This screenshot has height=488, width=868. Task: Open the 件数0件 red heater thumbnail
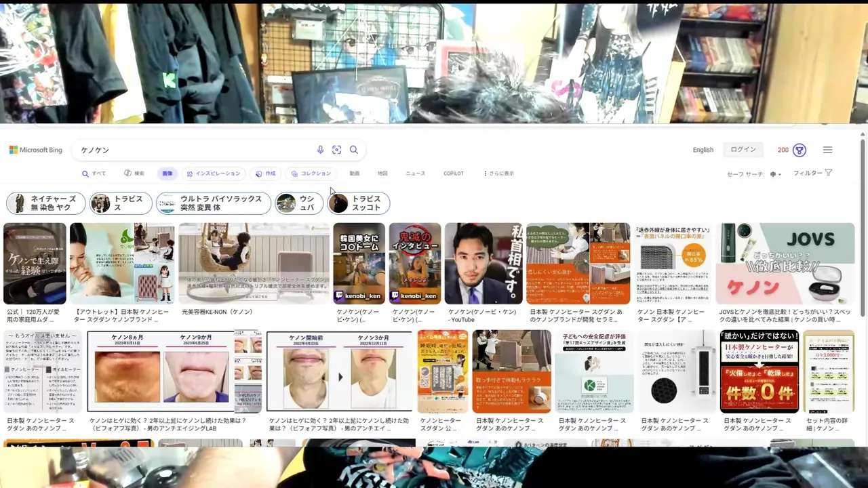pyautogui.click(x=759, y=371)
